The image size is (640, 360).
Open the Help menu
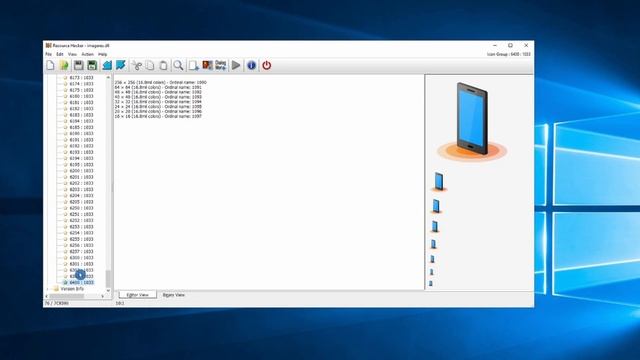click(102, 54)
